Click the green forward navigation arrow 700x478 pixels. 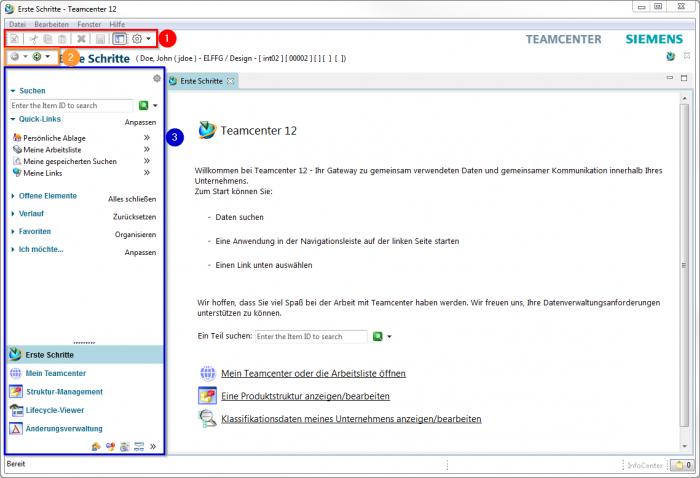pyautogui.click(x=37, y=58)
